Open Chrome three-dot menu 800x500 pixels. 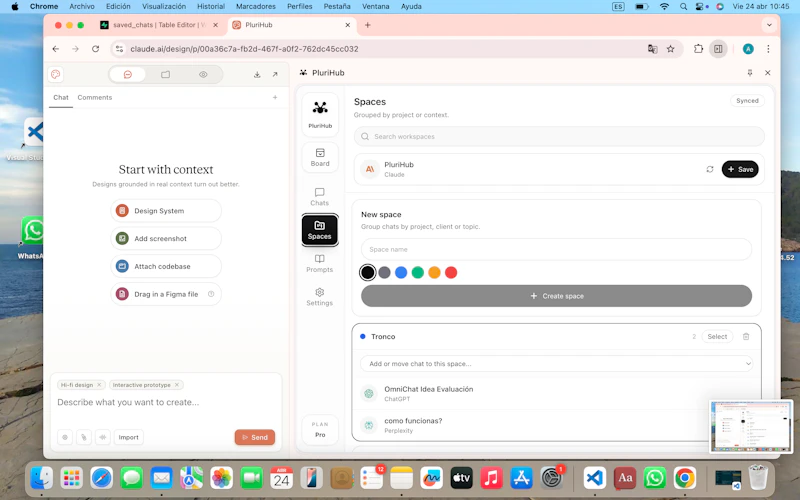tap(768, 49)
